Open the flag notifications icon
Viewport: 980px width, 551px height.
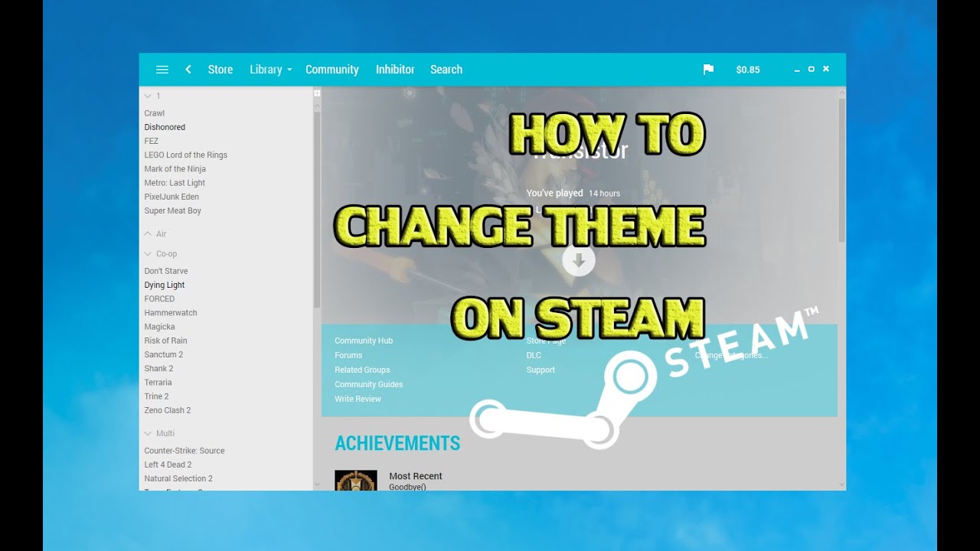click(708, 70)
